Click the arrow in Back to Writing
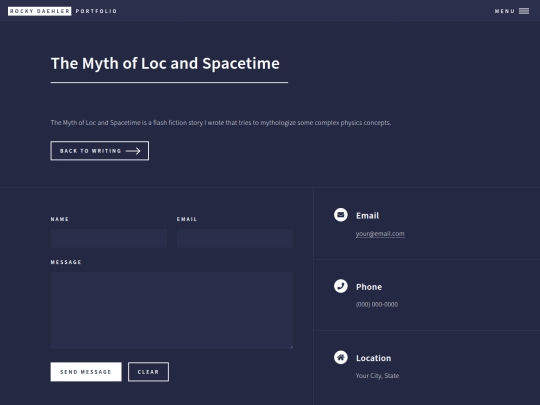This screenshot has height=405, width=540. tap(133, 151)
